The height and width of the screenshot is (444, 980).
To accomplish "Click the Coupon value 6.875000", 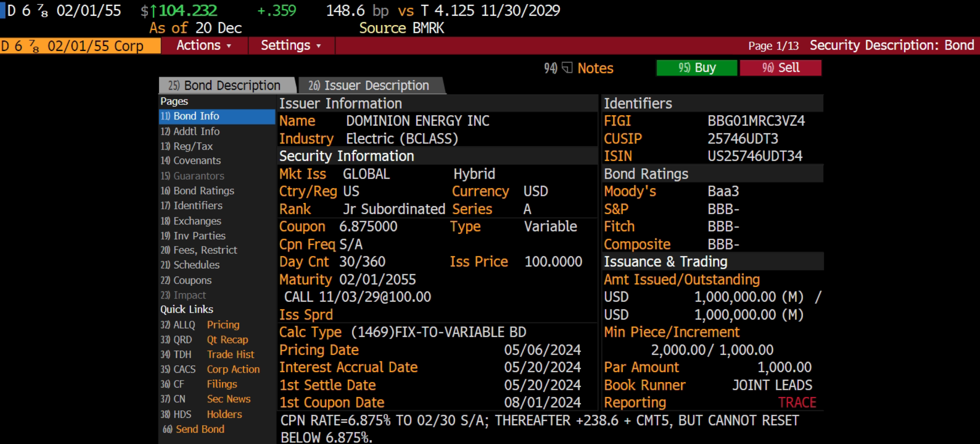I will point(368,226).
